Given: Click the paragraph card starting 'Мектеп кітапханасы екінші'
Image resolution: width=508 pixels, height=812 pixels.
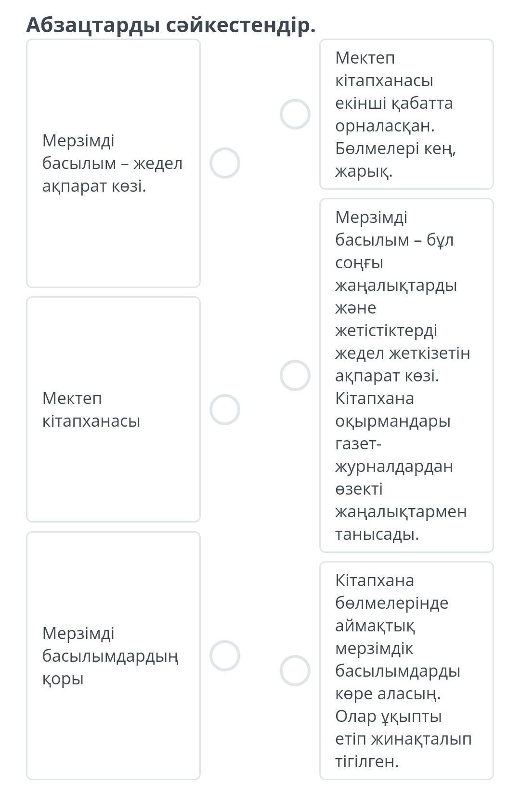Looking at the screenshot, I should point(406,114).
